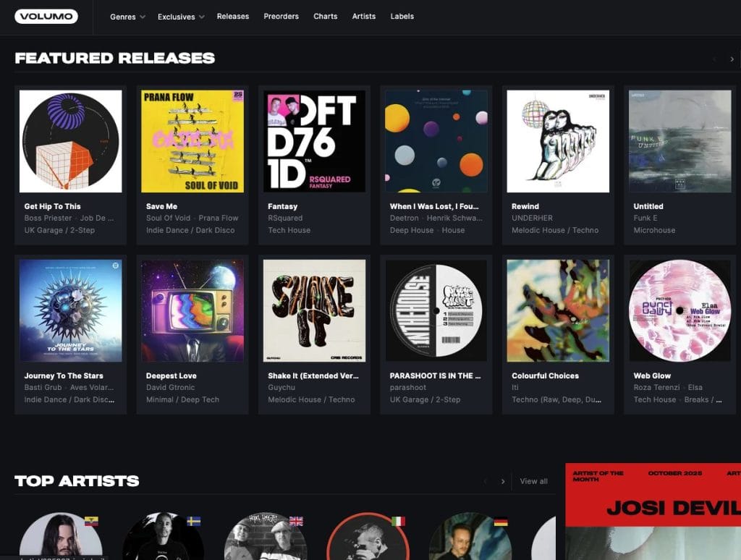Image resolution: width=741 pixels, height=560 pixels.
Task: Open the Fantasy release title
Action: click(282, 206)
